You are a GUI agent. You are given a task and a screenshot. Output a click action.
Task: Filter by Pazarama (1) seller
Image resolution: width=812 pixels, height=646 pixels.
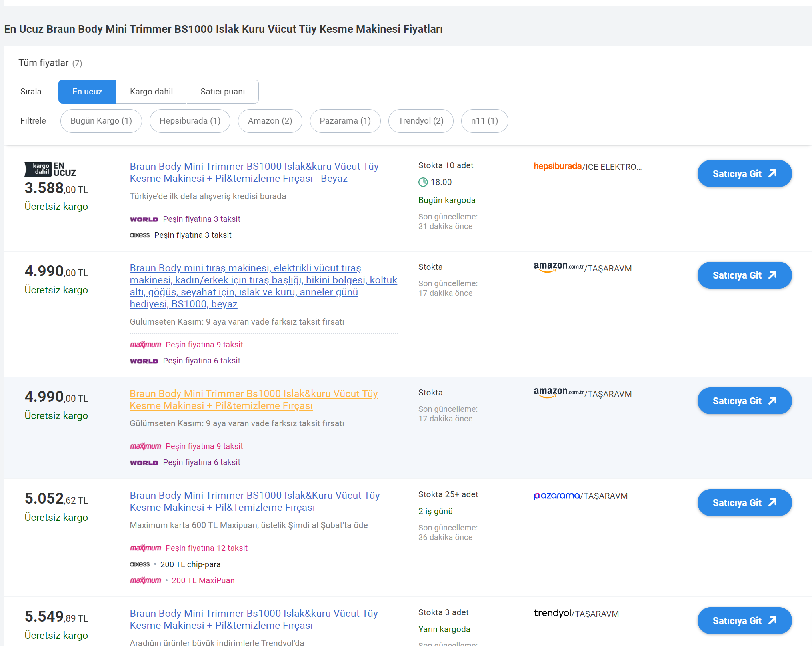[x=345, y=121]
